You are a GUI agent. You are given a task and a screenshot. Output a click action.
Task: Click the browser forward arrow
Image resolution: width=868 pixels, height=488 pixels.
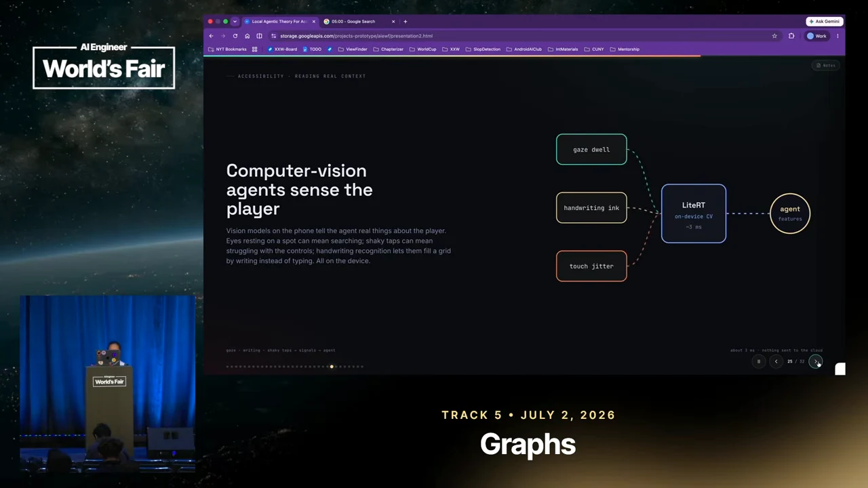223,36
